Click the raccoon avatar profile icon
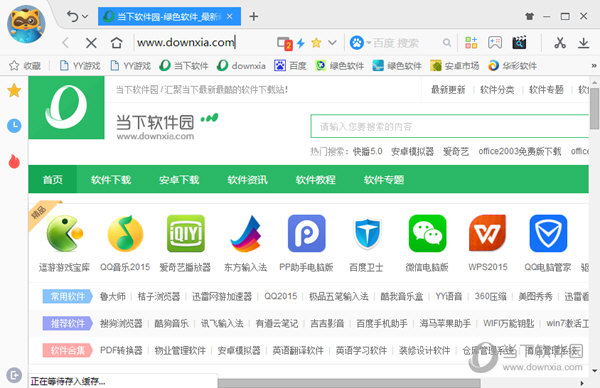 (26, 24)
